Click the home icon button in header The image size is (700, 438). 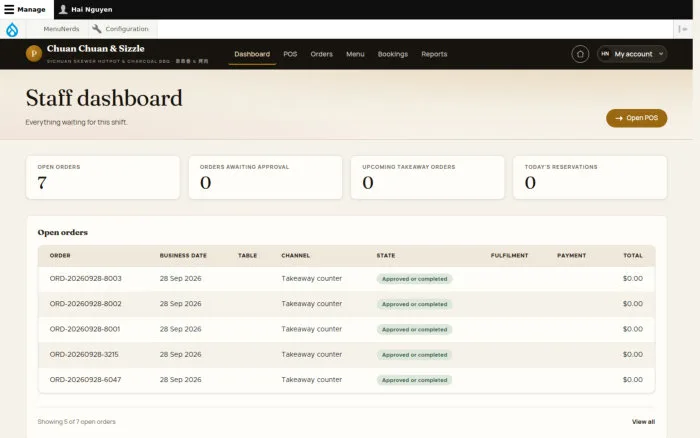580,54
